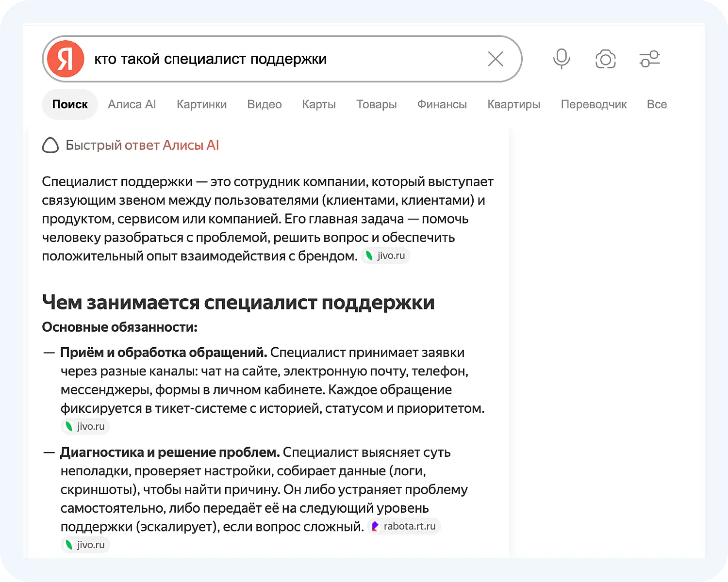The width and height of the screenshot is (728, 582).
Task: Click the bold text Диагностика и решение проблем.
Action: click(x=170, y=453)
